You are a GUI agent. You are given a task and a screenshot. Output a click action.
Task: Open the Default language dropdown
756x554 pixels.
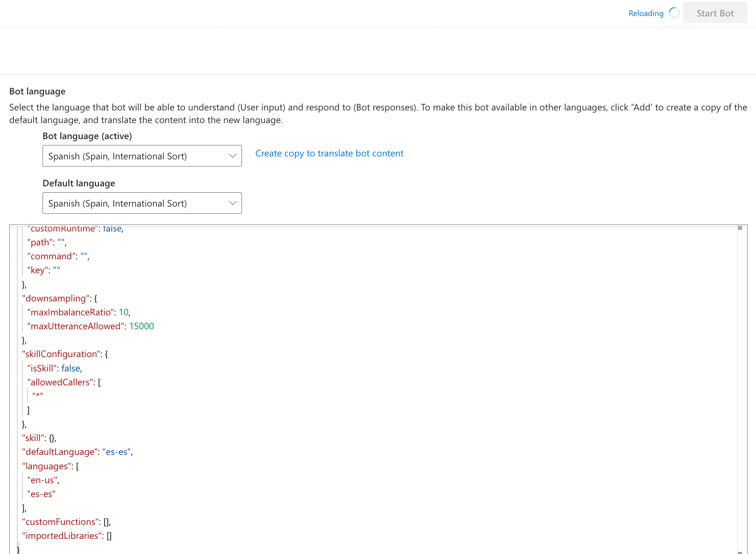click(142, 203)
